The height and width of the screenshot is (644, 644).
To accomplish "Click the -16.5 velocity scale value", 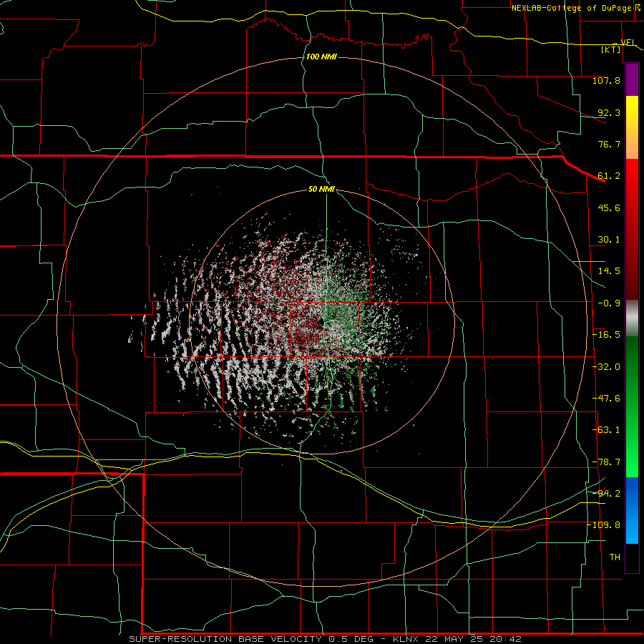I will point(606,335).
